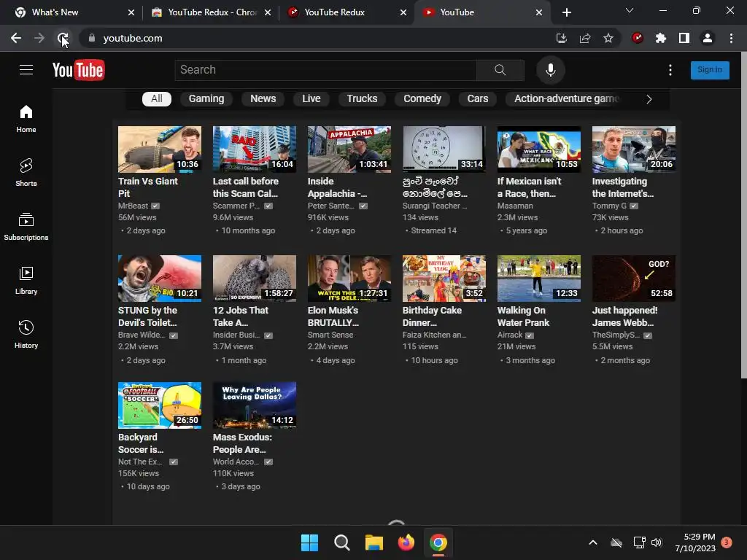Show hidden system tray icons
The height and width of the screenshot is (560, 747).
(x=593, y=542)
